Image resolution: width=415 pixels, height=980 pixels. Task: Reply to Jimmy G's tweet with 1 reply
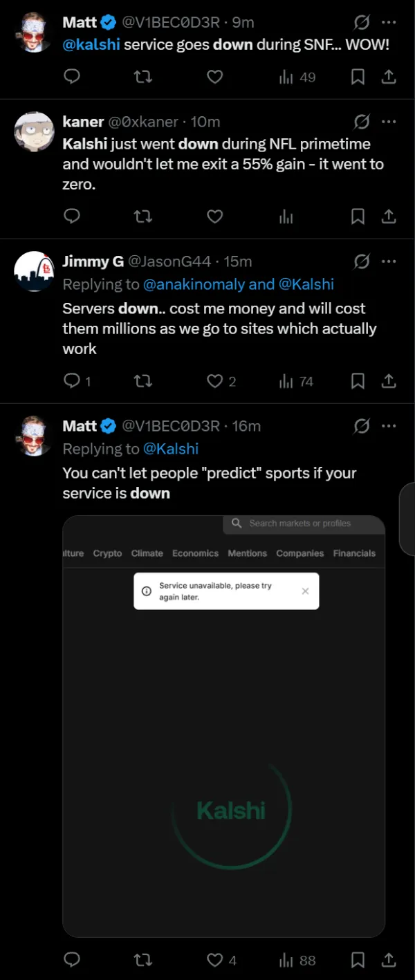pos(77,381)
